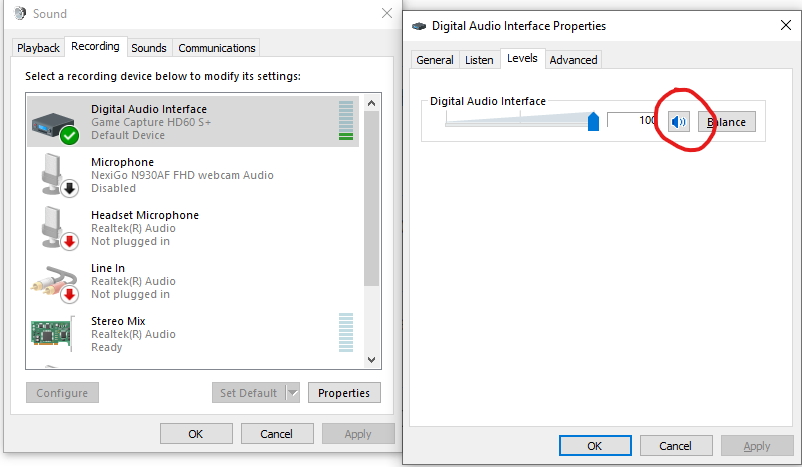
Task: Open the Advanced tab in Properties
Action: pos(573,60)
